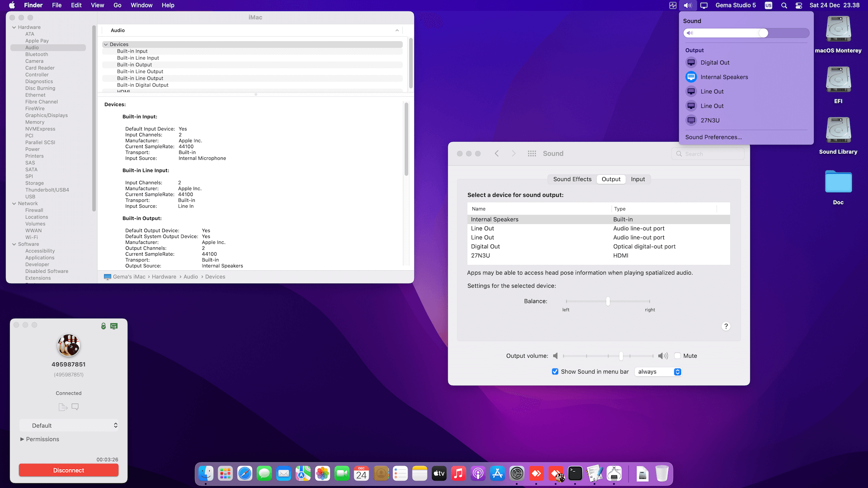
Task: Switch to the Sound Effects tab
Action: tap(572, 179)
